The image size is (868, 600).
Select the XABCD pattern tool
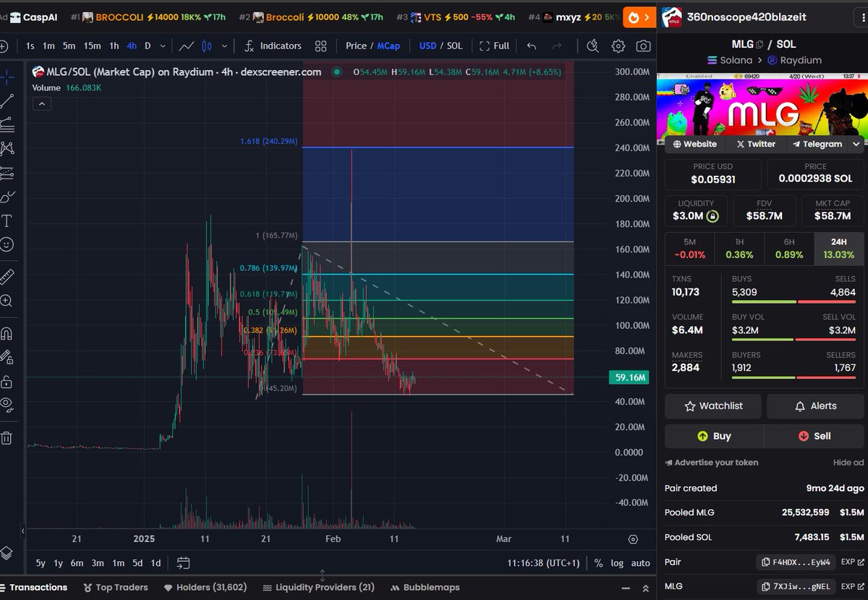pyautogui.click(x=7, y=148)
